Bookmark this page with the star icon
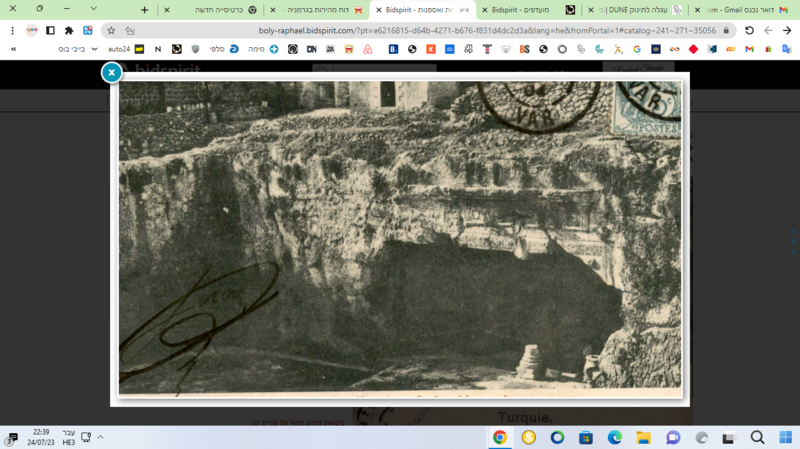The width and height of the screenshot is (800, 449). [x=111, y=31]
